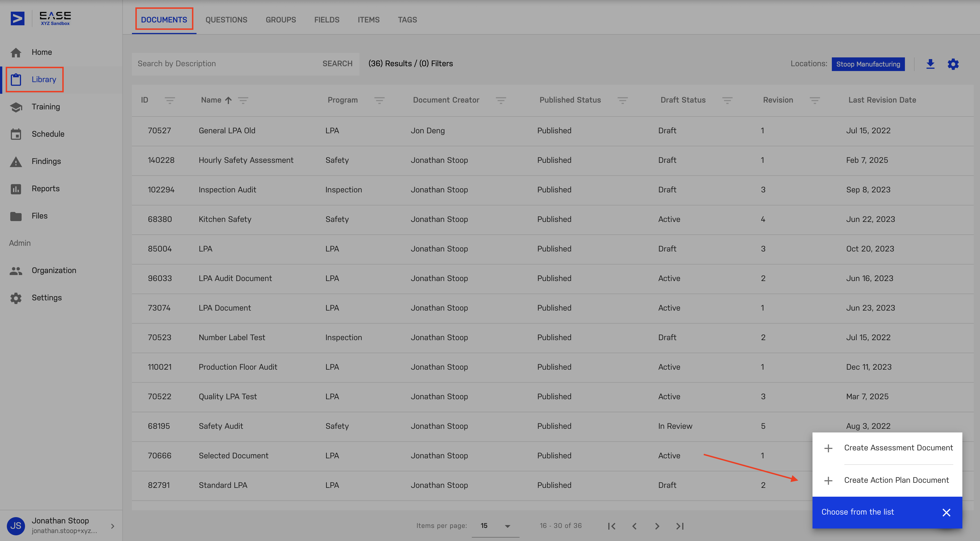The image size is (980, 541).
Task: Switch to the GROUPS tab
Action: pyautogui.click(x=281, y=20)
